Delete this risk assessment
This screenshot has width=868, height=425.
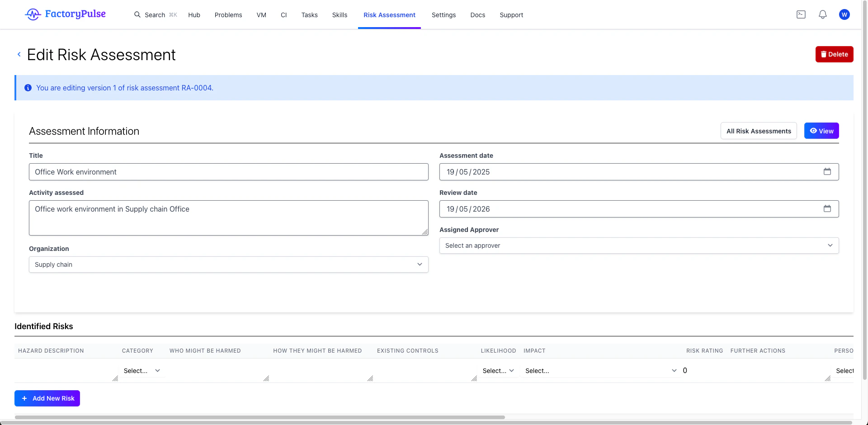834,54
